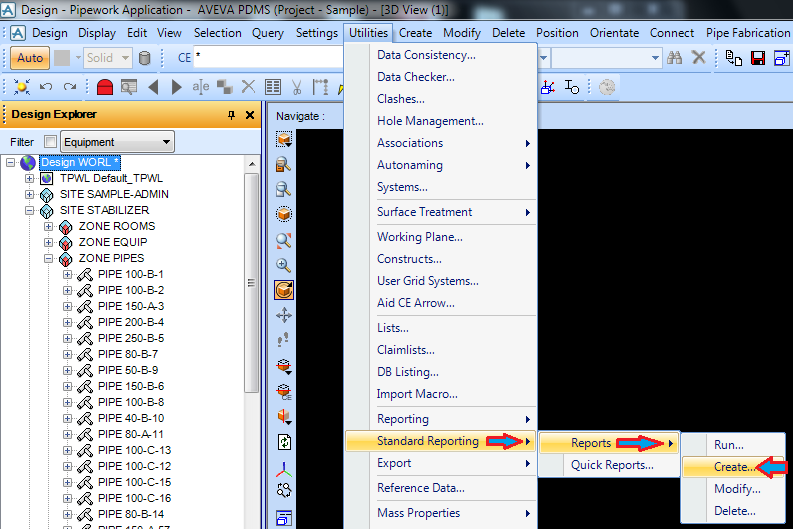Viewport: 793px width, 529px height.
Task: Click the CE name input field
Action: [269, 58]
